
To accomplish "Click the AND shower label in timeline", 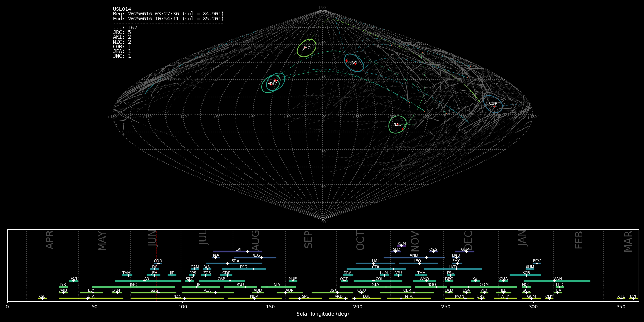I will point(414,255).
